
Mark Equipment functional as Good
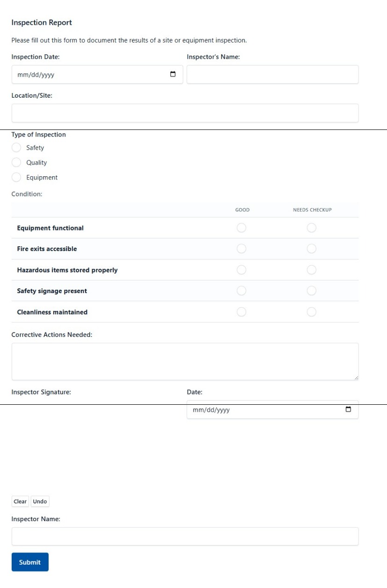(x=241, y=228)
